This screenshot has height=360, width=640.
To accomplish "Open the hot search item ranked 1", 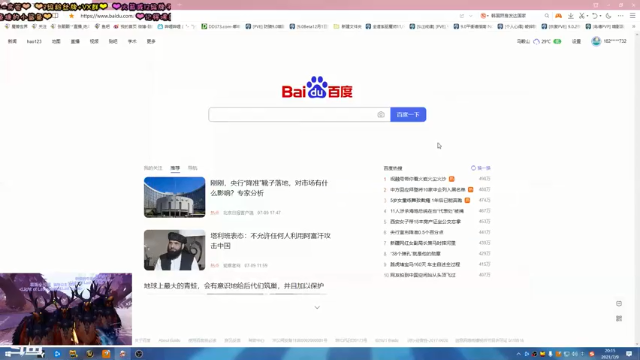I will [418, 179].
